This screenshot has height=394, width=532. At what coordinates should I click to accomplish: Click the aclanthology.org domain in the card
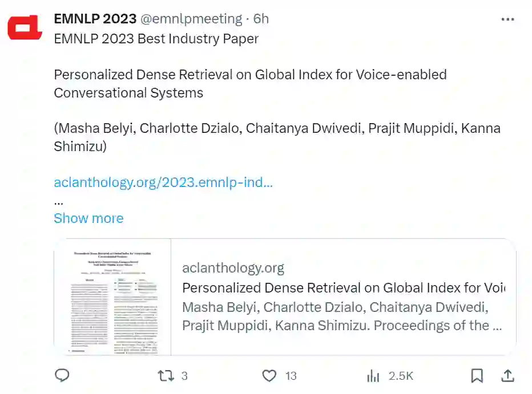233,267
